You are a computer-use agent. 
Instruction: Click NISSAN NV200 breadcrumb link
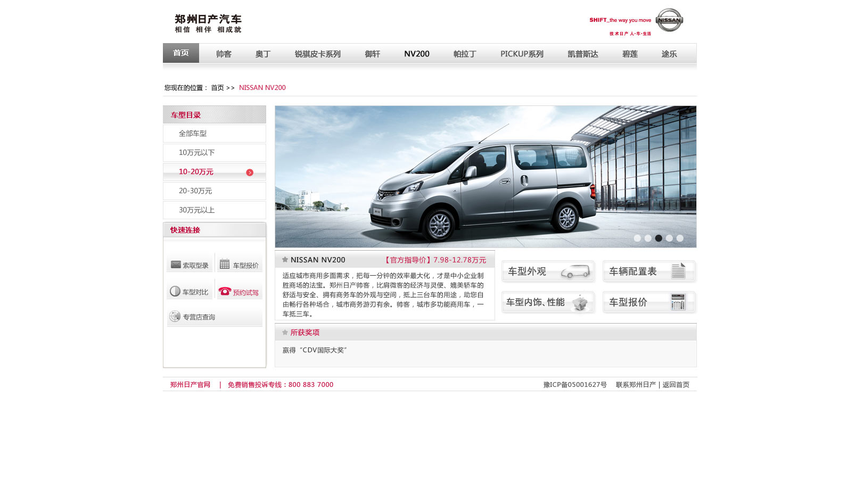262,88
